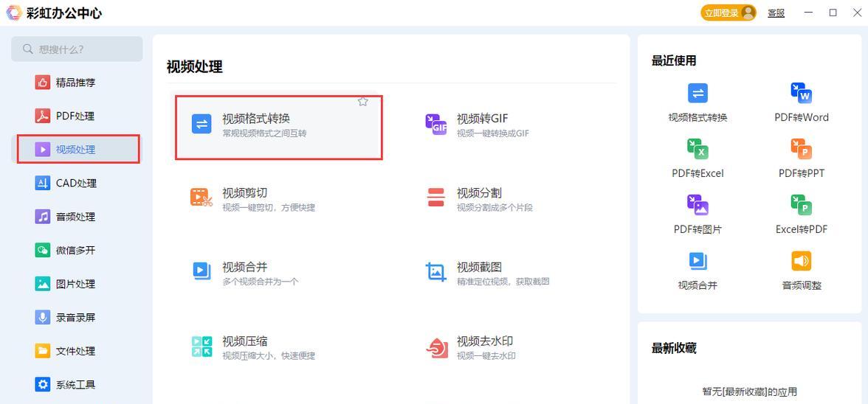868x404 pixels.
Task: Click the 视频分割 title text
Action: 479,193
